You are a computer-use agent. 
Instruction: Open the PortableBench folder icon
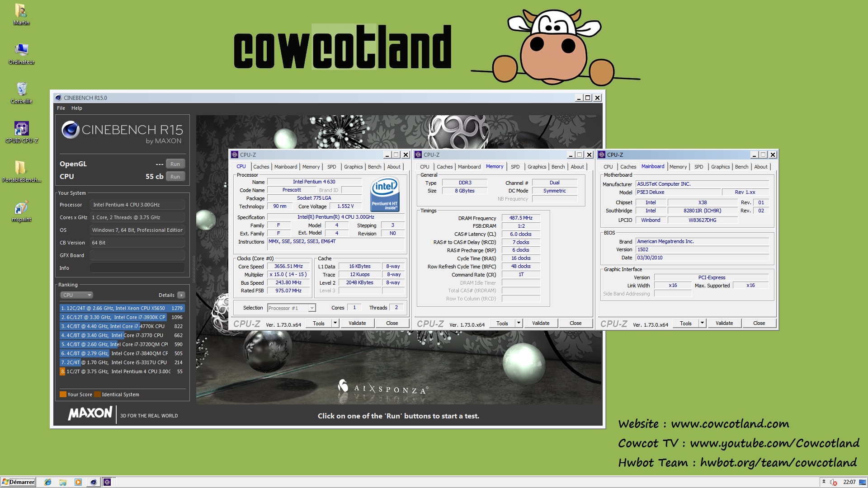coord(21,171)
